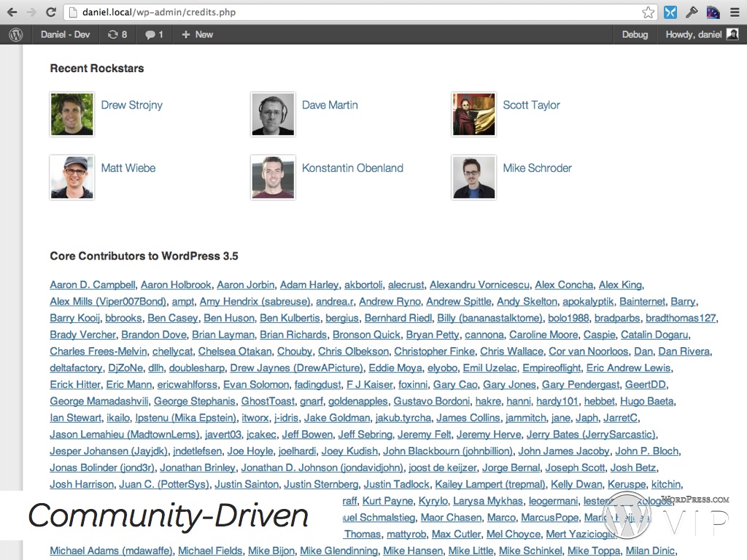Visit Christopher Finke's contributor link
This screenshot has width=747, height=560.
435,351
